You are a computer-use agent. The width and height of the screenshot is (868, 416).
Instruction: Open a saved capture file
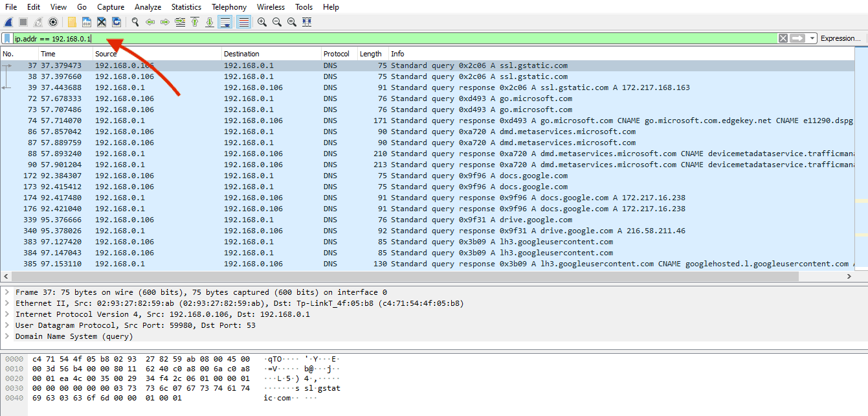click(x=72, y=21)
